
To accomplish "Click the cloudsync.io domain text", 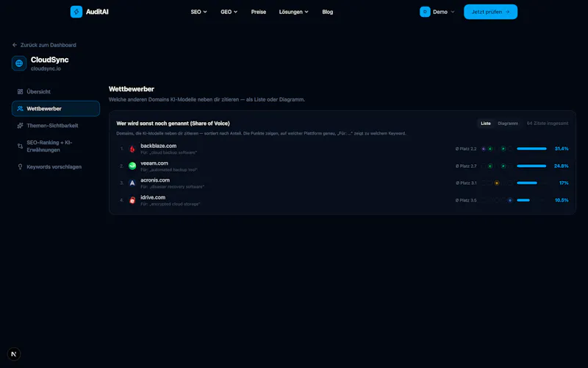I will [46, 68].
